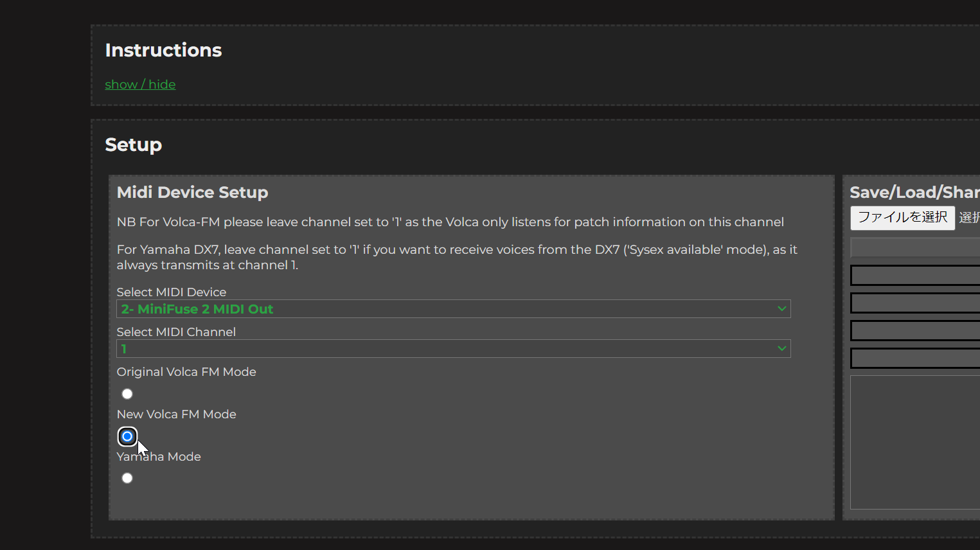Open the Select MIDI Device dropdown
Screen dimensions: 980x550
[x=453, y=309]
